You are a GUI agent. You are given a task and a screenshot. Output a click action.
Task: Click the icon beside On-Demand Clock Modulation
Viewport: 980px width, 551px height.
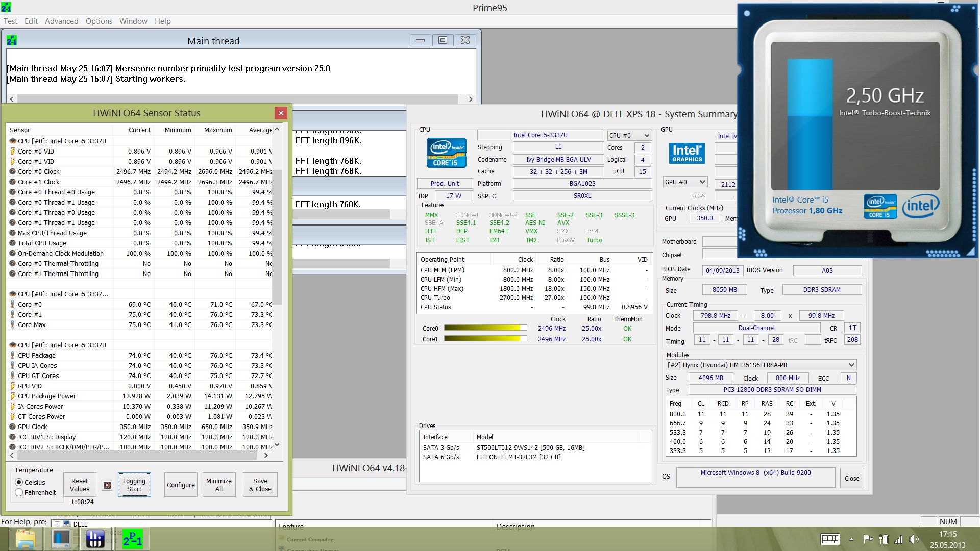[x=13, y=253]
